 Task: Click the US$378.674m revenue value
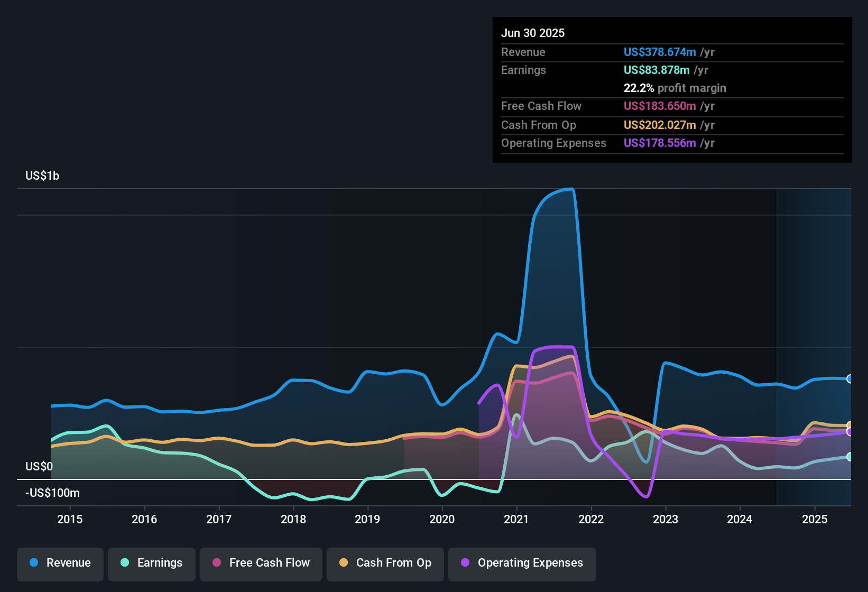[660, 52]
